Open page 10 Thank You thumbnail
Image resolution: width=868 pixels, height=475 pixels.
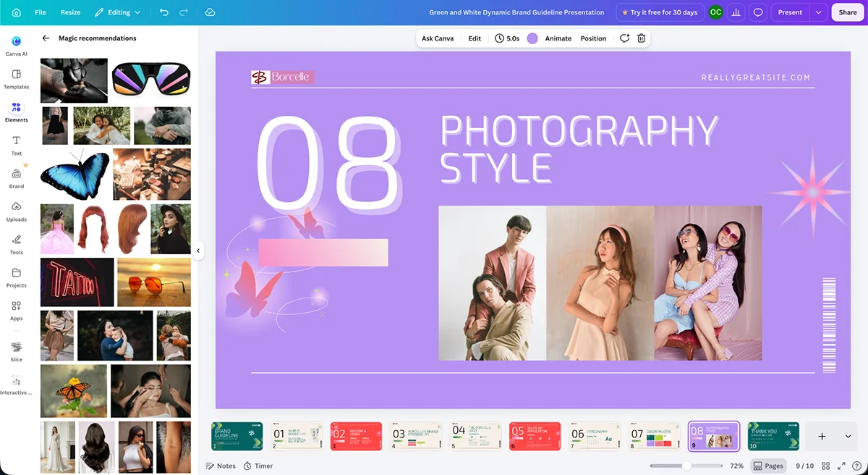pos(773,436)
